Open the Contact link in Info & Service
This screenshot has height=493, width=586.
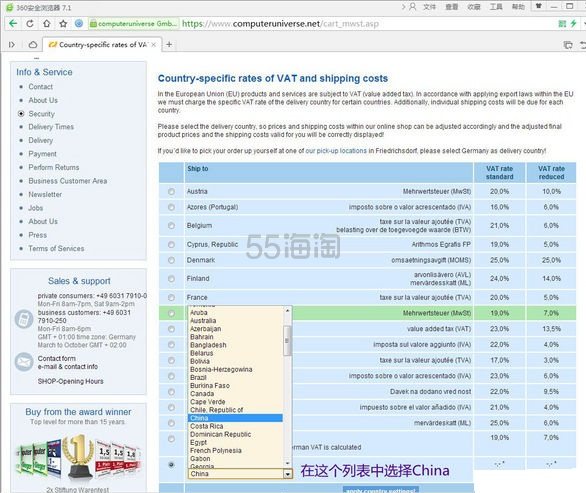tap(40, 87)
